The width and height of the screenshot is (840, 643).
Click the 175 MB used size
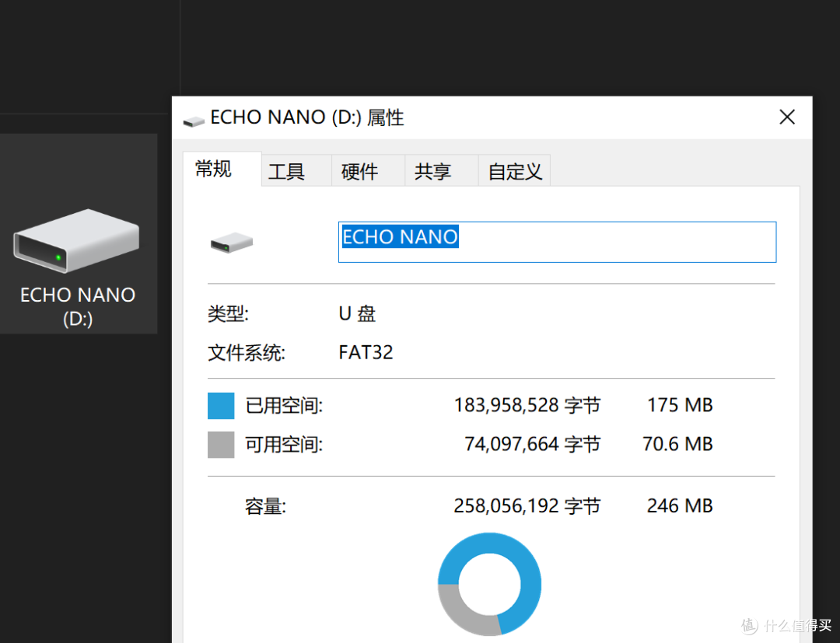(680, 405)
